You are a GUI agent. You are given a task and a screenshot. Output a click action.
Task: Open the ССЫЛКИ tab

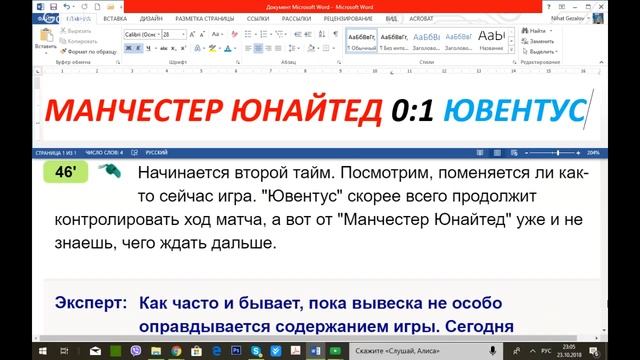point(258,19)
